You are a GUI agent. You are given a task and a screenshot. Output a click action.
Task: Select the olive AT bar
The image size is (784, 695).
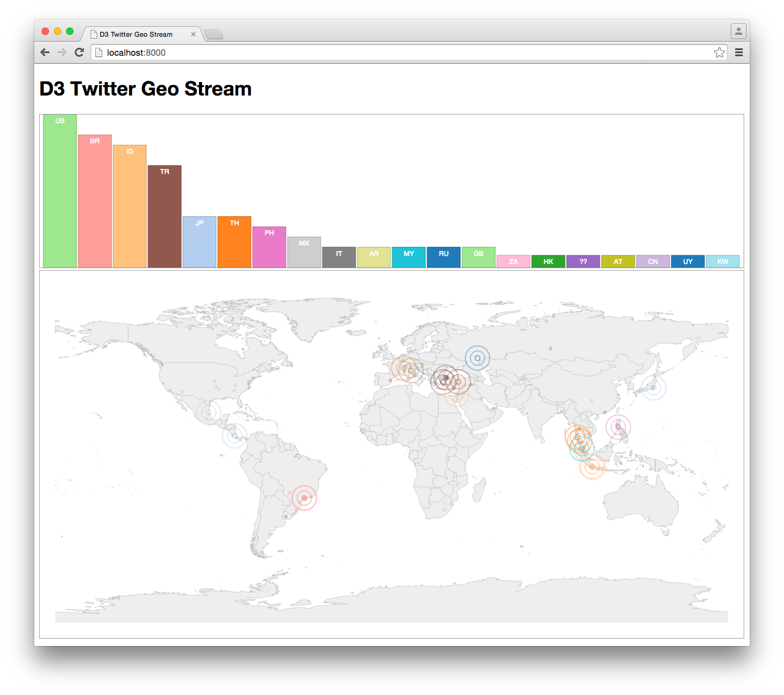pos(618,261)
